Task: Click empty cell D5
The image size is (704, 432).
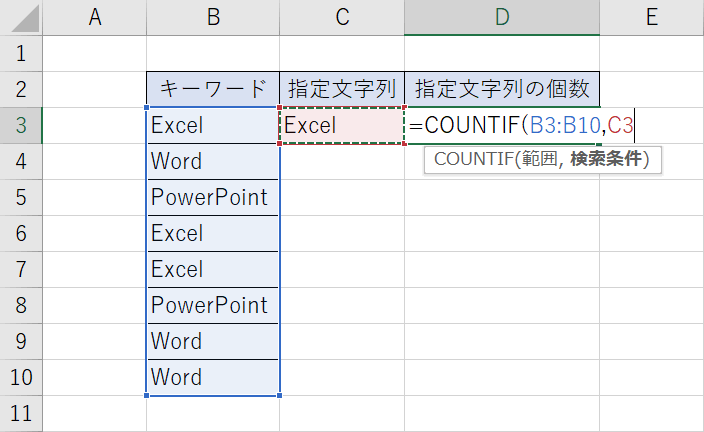Action: [x=502, y=197]
